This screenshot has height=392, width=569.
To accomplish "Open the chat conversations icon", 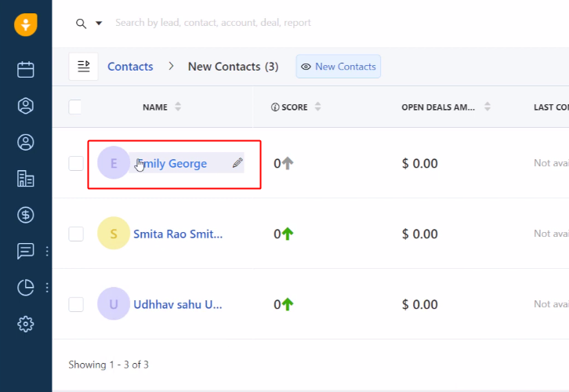I will 26,251.
